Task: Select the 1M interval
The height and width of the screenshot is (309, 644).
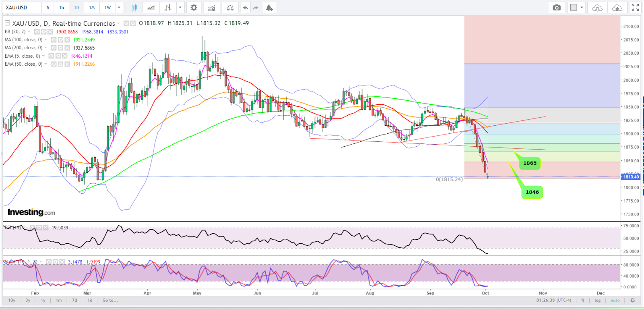Action: (92, 8)
